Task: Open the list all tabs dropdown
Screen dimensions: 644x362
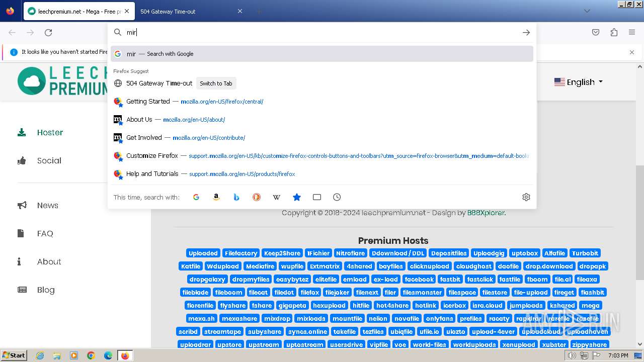Action: 587,11
